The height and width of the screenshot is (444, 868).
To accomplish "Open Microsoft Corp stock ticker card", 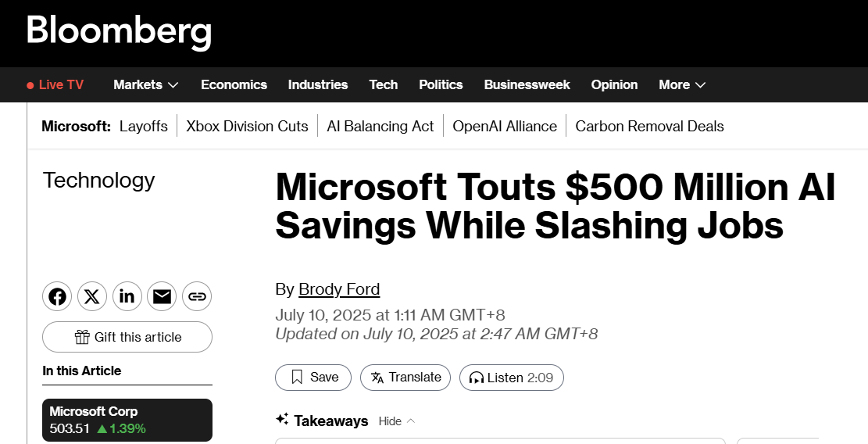I will (127, 420).
